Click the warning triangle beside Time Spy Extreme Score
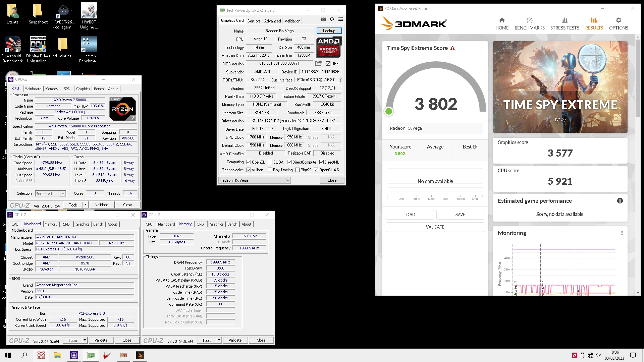Screen dimensions: 644x362 tap(452, 48)
